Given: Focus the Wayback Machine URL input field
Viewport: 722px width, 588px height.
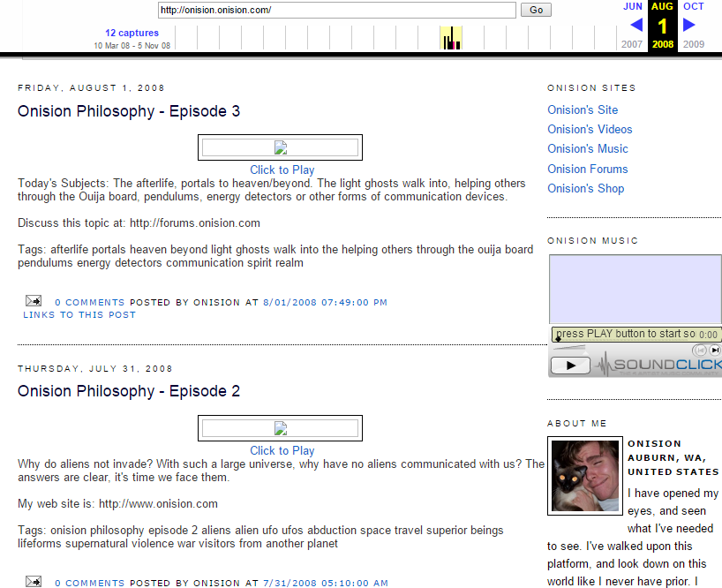Looking at the screenshot, I should [337, 10].
